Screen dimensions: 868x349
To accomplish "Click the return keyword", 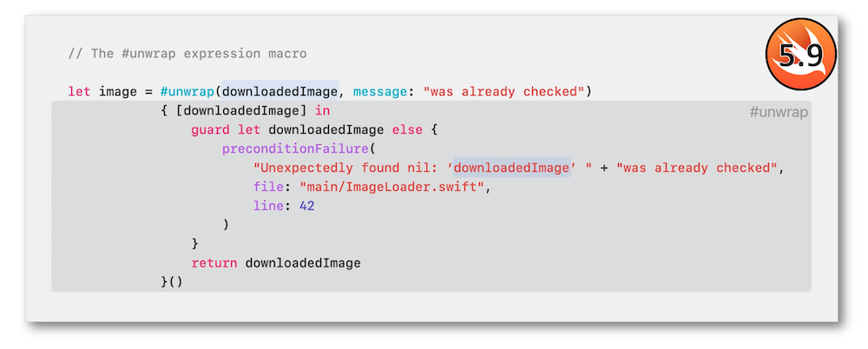I will tap(214, 263).
